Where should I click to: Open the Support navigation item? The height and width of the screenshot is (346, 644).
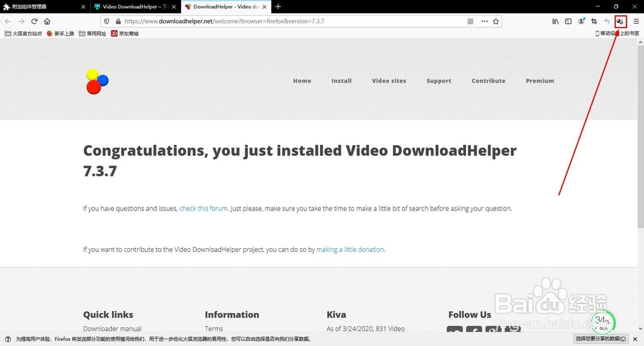(439, 81)
